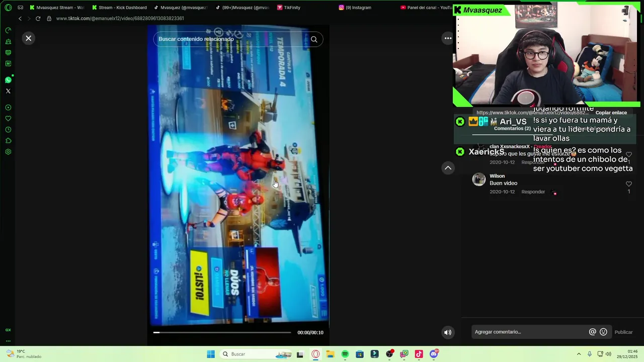Click the tiktok.com URL address bar
Viewport: 644px width, 362px height.
click(x=120, y=19)
